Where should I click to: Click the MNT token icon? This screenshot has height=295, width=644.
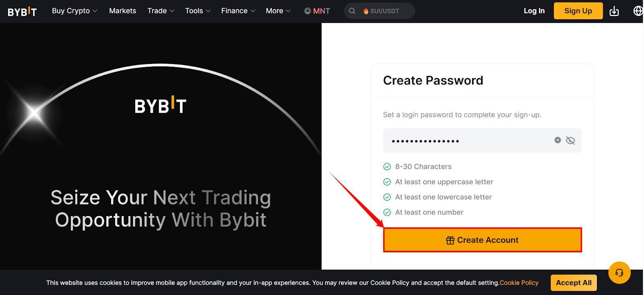point(308,11)
